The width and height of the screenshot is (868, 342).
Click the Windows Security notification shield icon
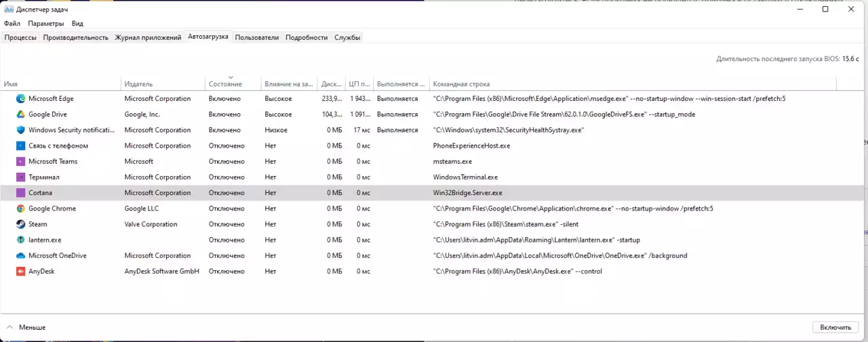21,130
